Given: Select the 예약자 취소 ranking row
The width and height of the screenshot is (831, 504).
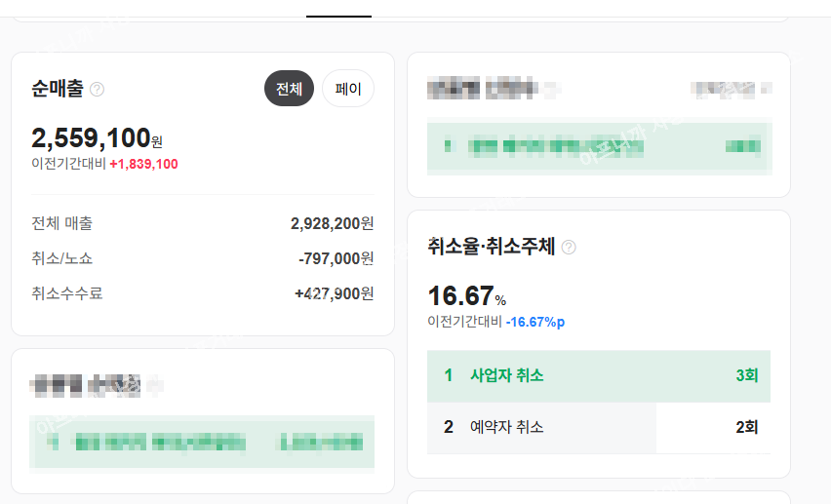Looking at the screenshot, I should (x=599, y=427).
